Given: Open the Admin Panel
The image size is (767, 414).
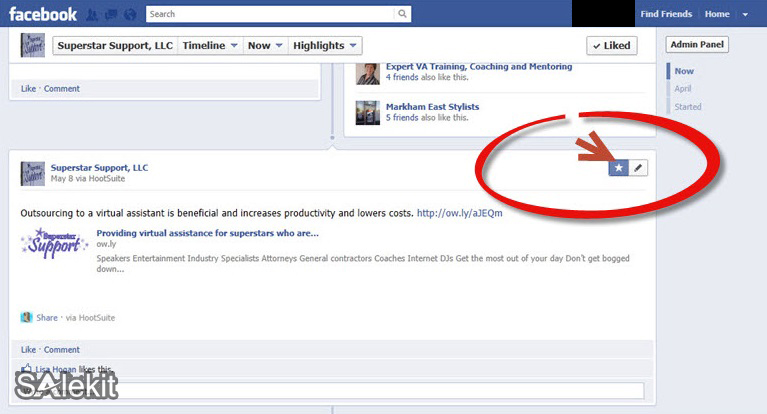Looking at the screenshot, I should [697, 45].
